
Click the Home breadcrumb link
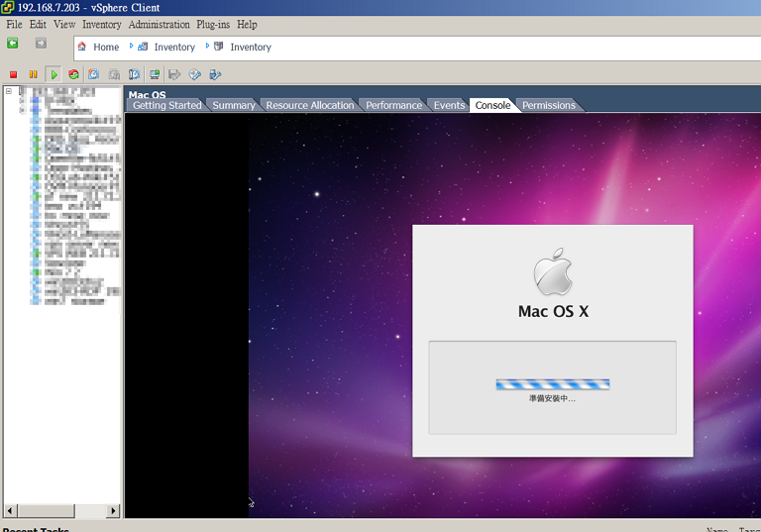click(106, 48)
